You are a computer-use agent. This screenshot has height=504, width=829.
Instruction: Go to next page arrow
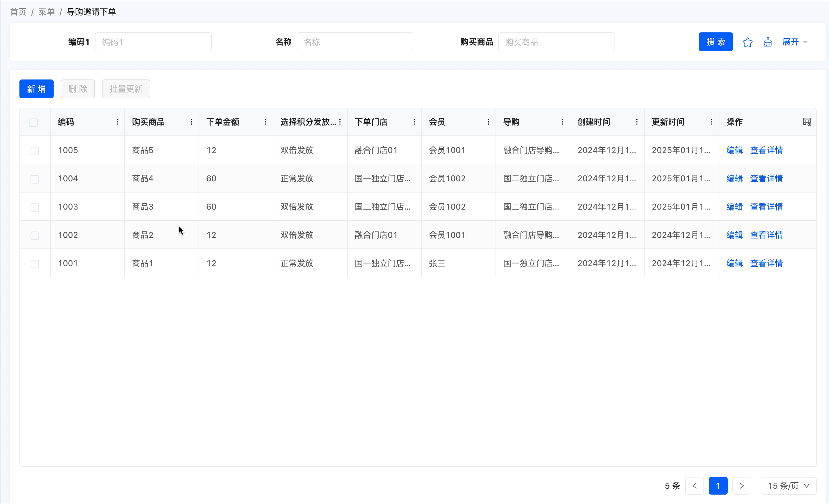(742, 485)
